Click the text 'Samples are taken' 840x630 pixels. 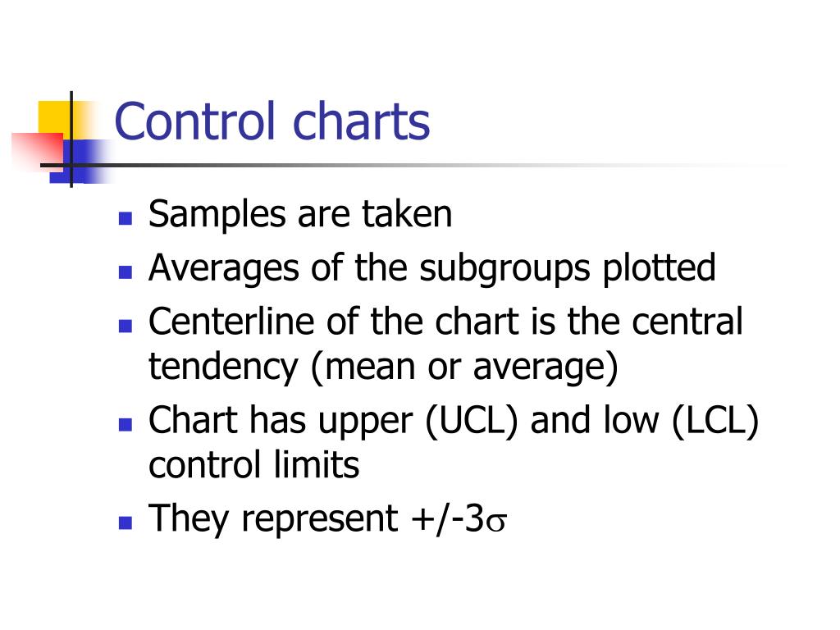pyautogui.click(x=300, y=215)
